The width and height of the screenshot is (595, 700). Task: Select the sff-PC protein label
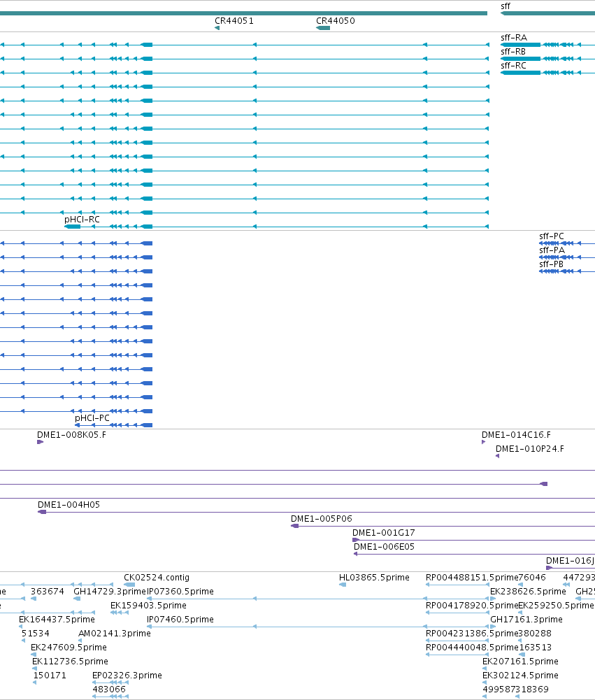552,236
